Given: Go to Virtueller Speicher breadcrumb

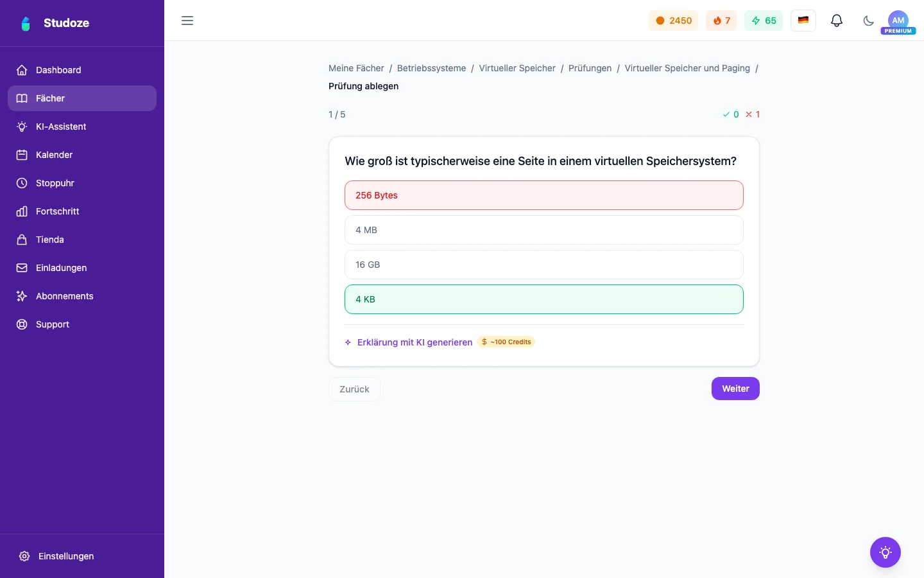Looking at the screenshot, I should pos(517,68).
